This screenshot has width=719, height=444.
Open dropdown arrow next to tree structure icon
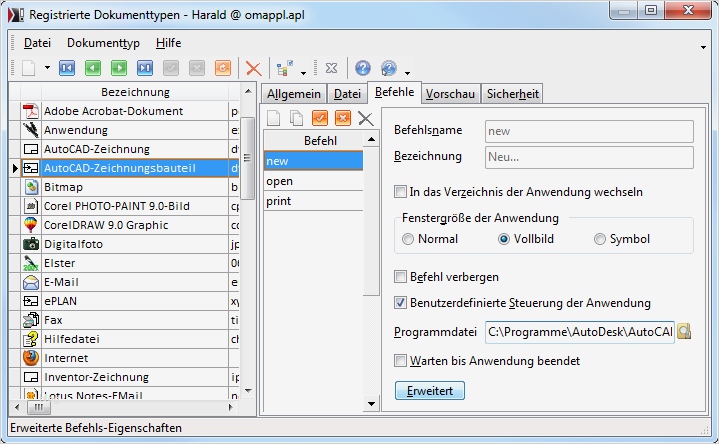(x=303, y=72)
